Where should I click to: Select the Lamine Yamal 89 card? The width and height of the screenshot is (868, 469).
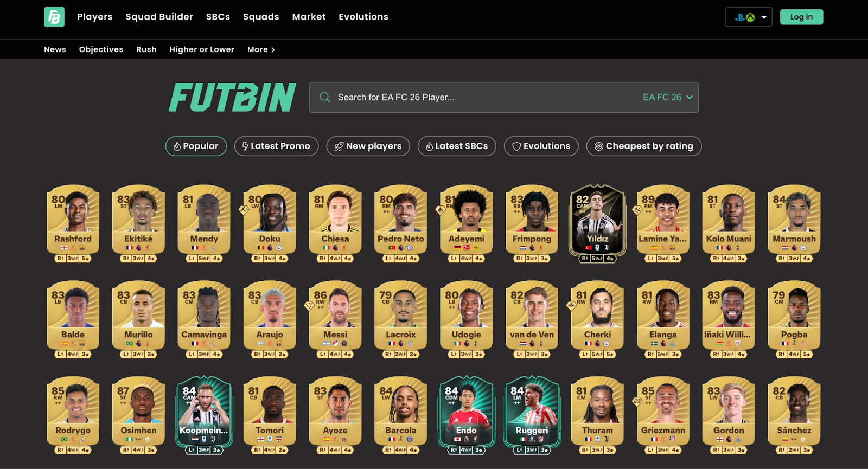(x=662, y=223)
